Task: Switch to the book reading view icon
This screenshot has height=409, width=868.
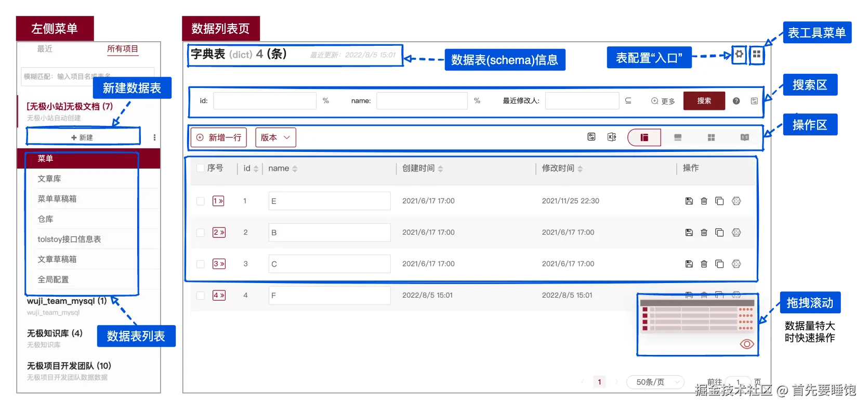Action: coord(745,137)
